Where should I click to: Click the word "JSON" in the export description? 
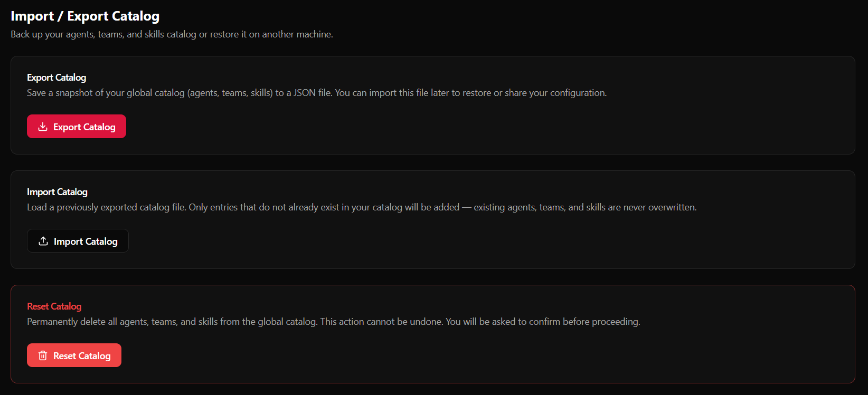305,93
